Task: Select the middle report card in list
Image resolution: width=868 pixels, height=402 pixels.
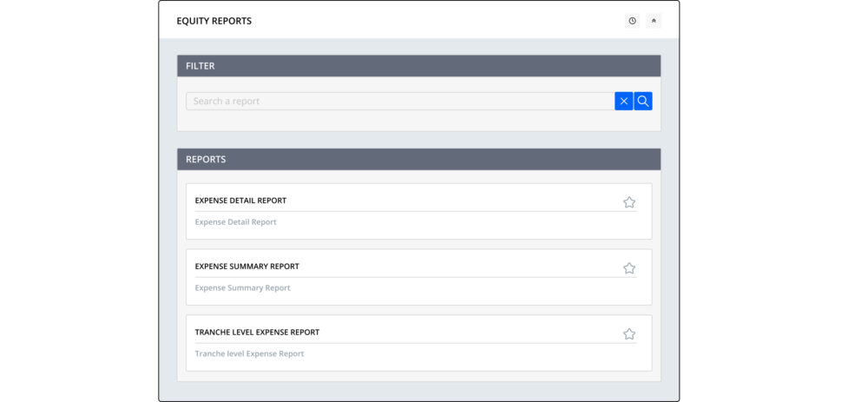Action: (x=418, y=278)
